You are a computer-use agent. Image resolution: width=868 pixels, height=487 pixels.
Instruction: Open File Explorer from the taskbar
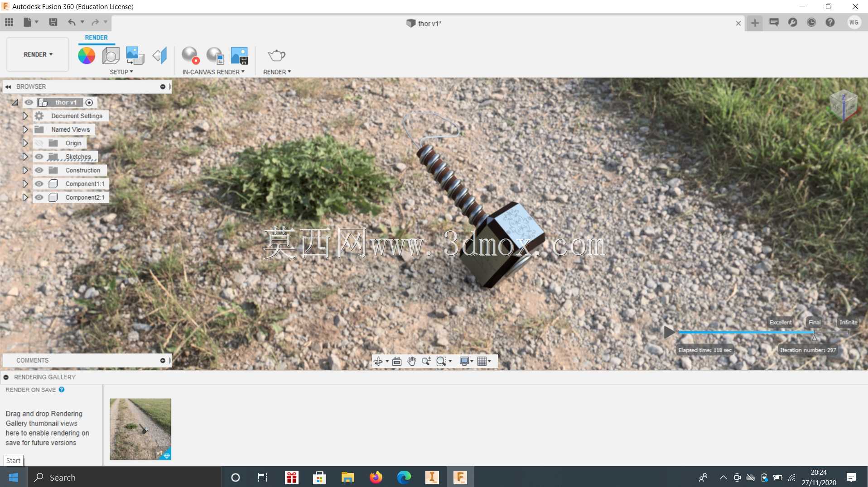(348, 477)
